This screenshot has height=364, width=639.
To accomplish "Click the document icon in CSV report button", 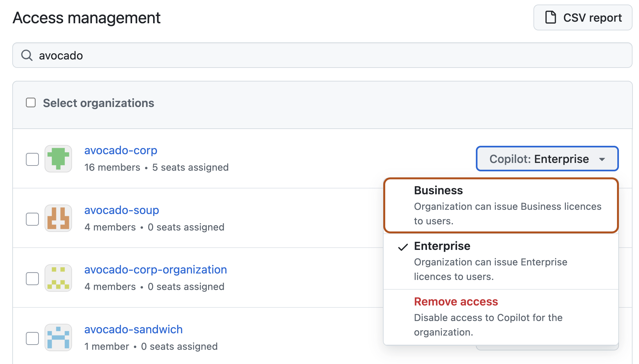I will (550, 18).
